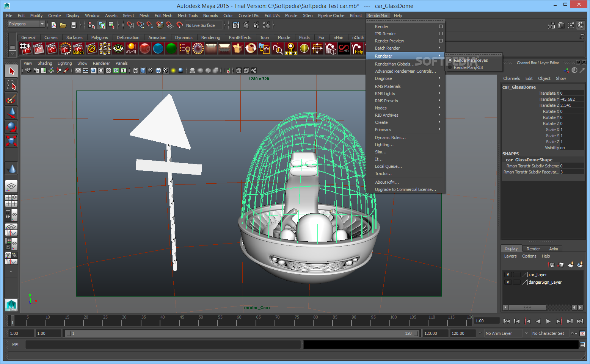Click the red sphere material shelf icon
The height and width of the screenshot is (364, 590).
click(145, 48)
